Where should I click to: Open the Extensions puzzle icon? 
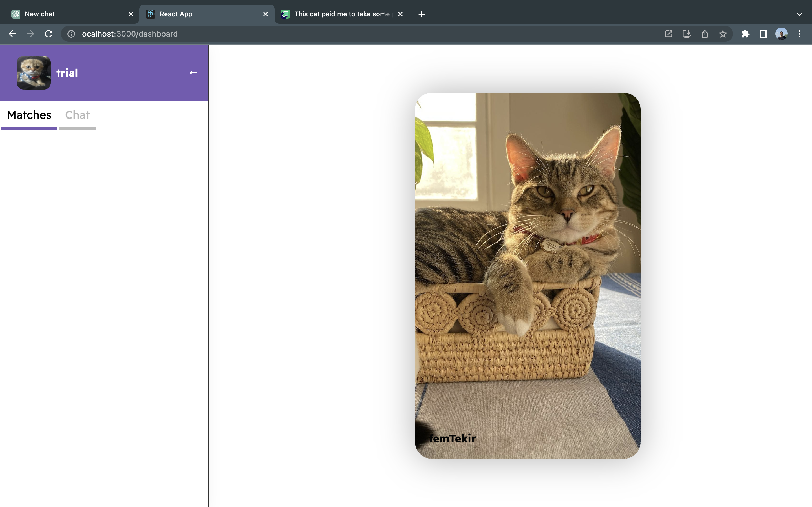[745, 34]
